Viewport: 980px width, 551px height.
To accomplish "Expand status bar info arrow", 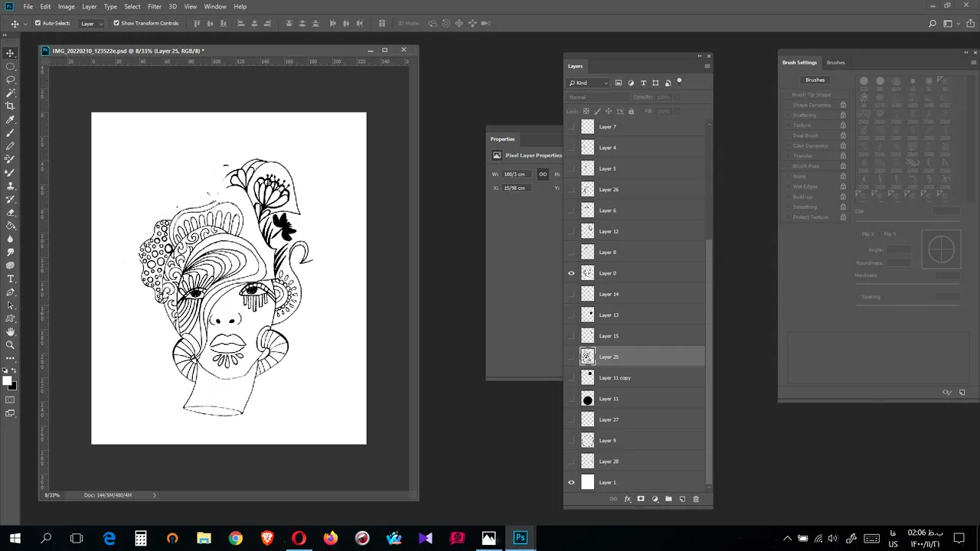I will 154,495.
